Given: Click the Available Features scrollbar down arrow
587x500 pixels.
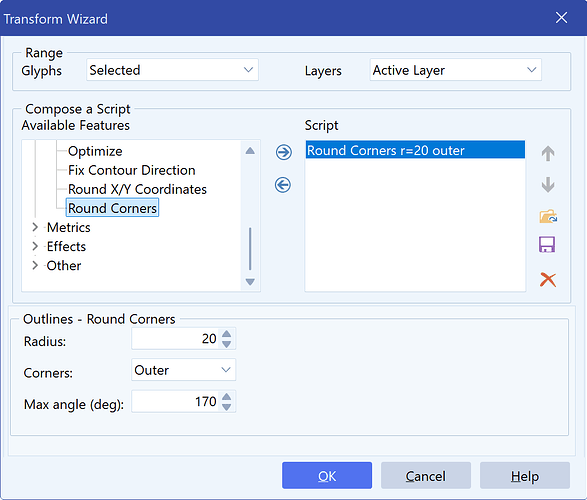Looking at the screenshot, I should pos(250,281).
